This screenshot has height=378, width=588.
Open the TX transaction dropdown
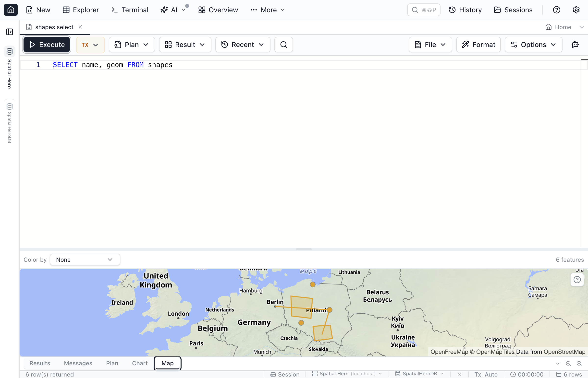(x=90, y=45)
